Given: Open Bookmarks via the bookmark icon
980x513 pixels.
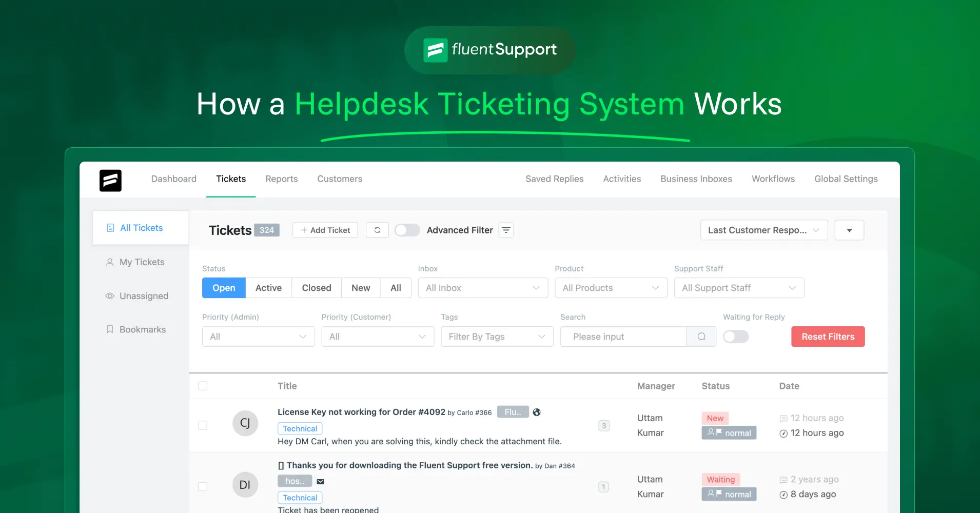Looking at the screenshot, I should [x=109, y=329].
